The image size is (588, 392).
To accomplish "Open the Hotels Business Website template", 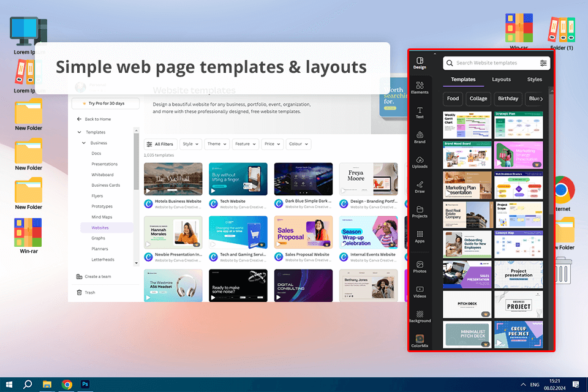I will click(x=173, y=179).
